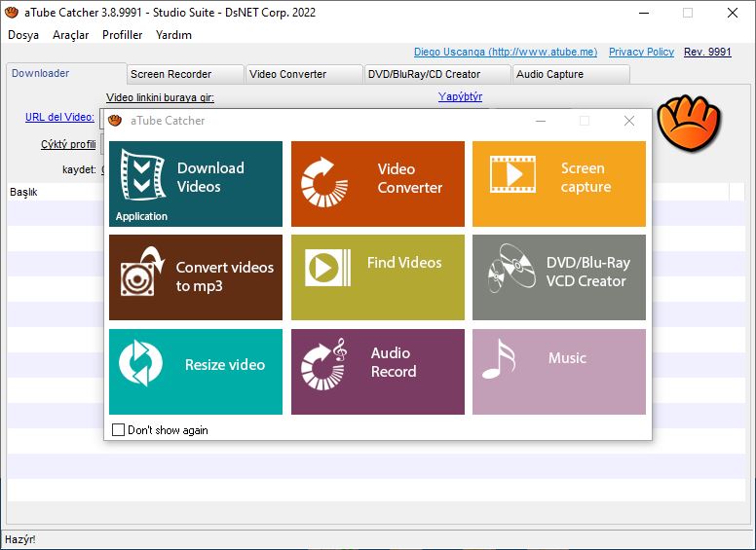Viewport: 756px width, 550px height.
Task: Close the aTube Catcher launcher dialog
Action: coord(629,121)
